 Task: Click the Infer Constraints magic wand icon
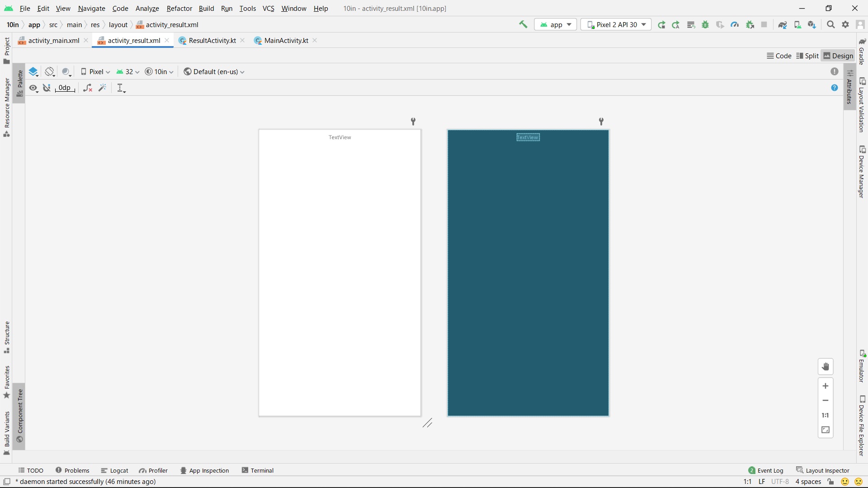coord(103,88)
